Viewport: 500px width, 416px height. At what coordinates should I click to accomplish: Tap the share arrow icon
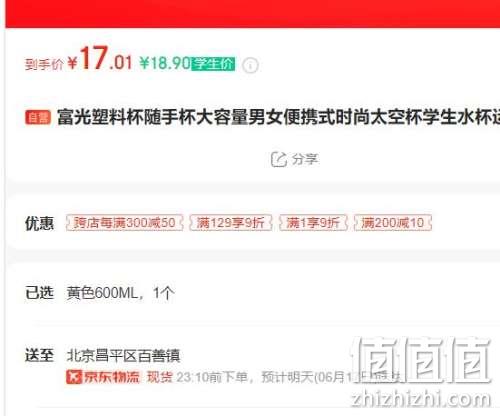(279, 159)
